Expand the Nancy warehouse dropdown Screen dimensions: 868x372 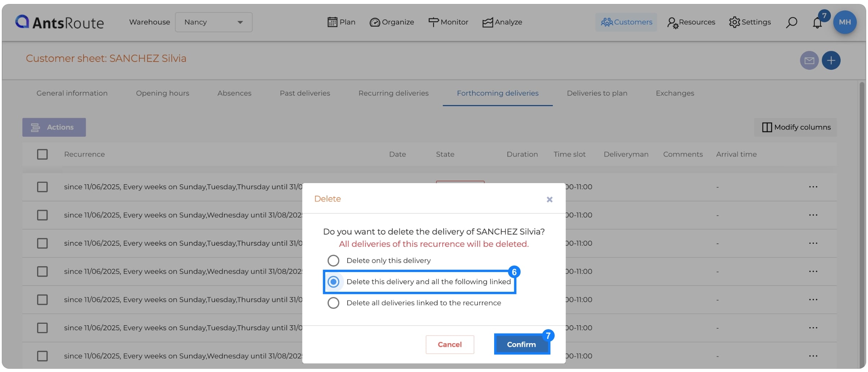point(214,22)
